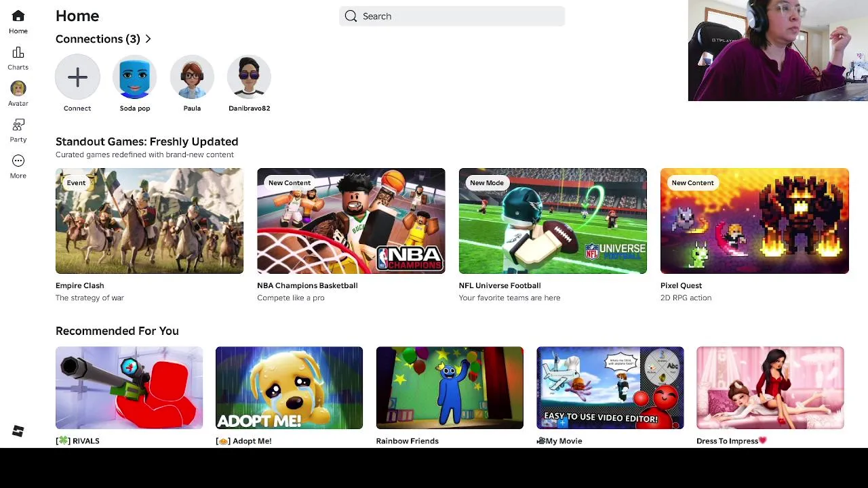Open Empire Clash game thumbnail

[x=149, y=221]
